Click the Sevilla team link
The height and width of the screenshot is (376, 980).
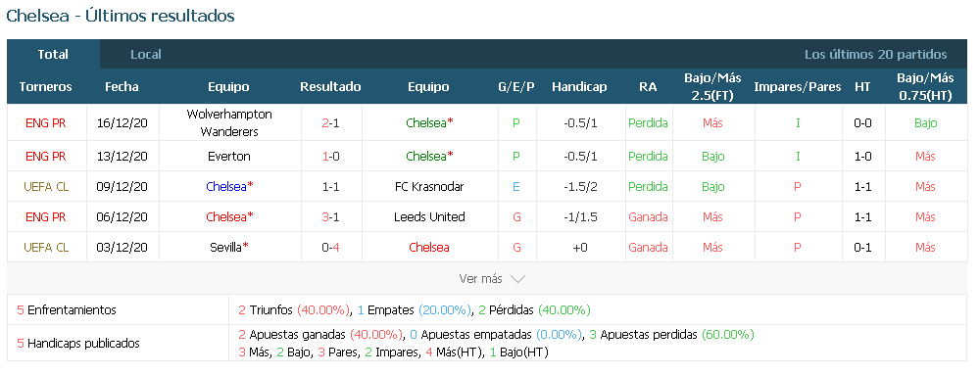click(x=229, y=248)
